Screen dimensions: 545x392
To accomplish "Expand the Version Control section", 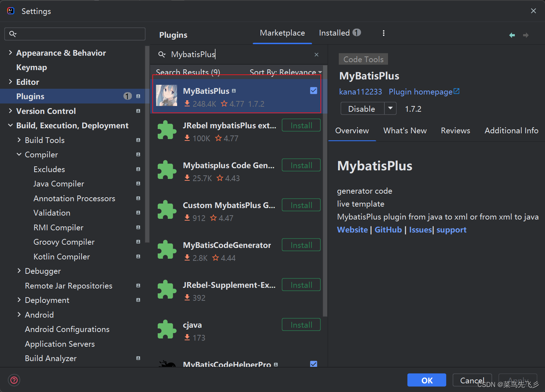I will [10, 111].
